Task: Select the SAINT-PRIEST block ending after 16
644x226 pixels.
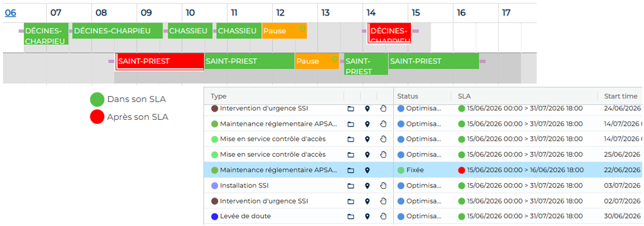Action: click(x=433, y=61)
